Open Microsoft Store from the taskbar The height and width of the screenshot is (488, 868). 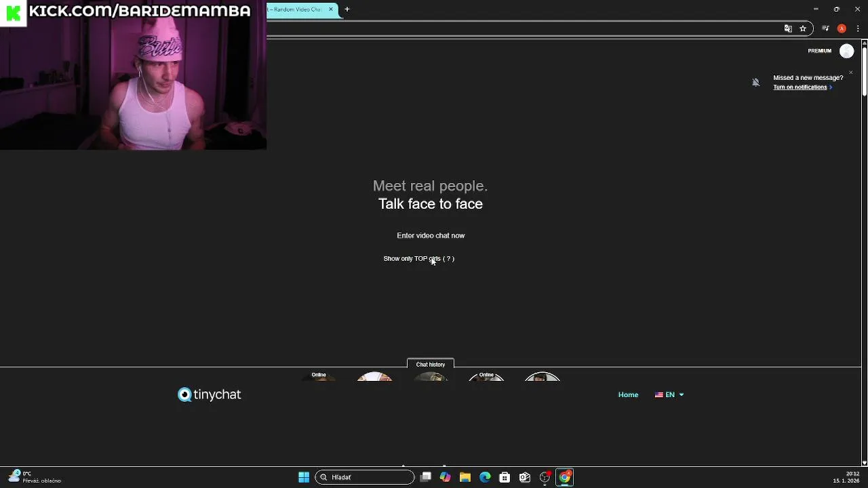tap(505, 477)
